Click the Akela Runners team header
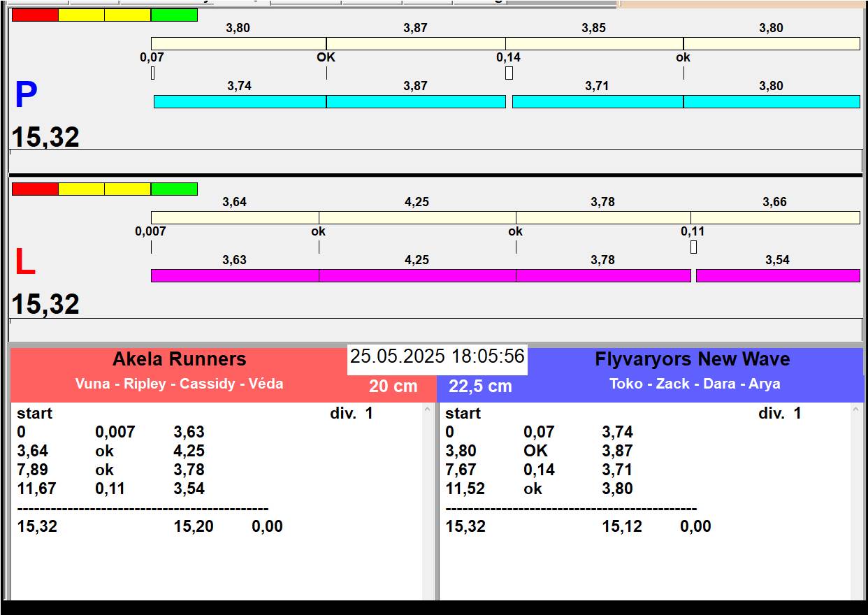Screen dimensions: 868x615 (x=180, y=360)
